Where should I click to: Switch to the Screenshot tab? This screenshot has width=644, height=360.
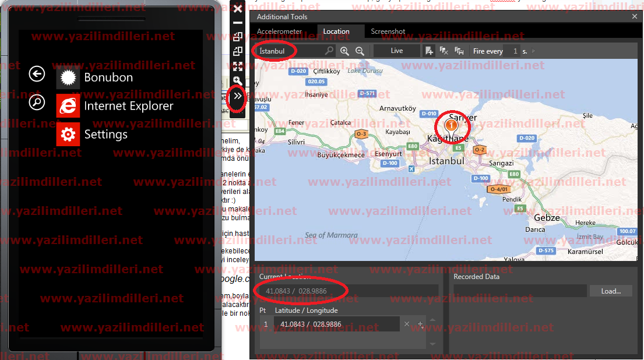pyautogui.click(x=388, y=31)
